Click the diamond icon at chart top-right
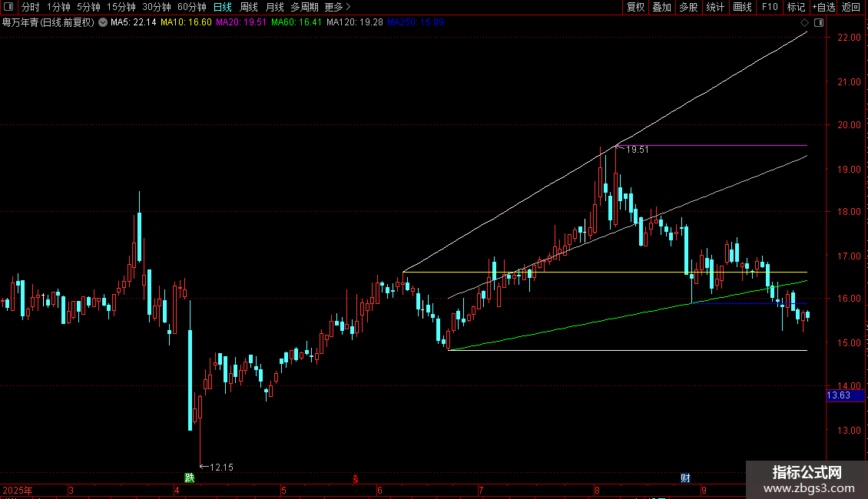The image size is (868, 499). 805,23
